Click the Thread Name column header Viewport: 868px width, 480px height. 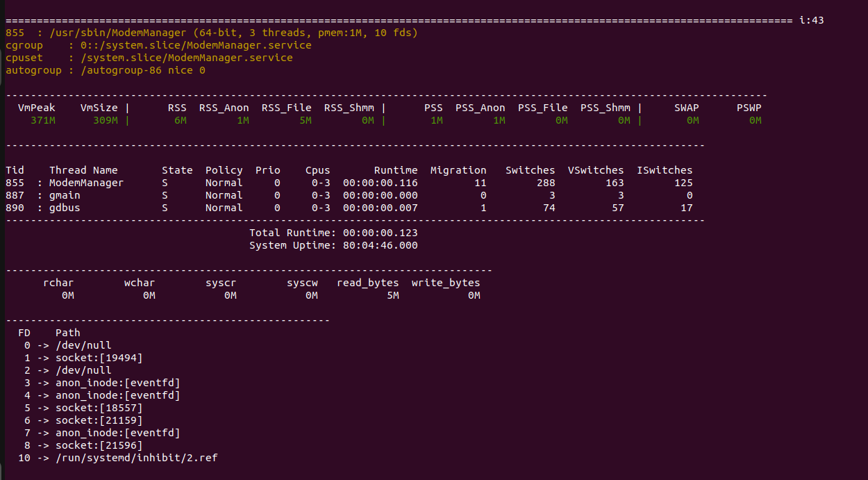click(83, 170)
